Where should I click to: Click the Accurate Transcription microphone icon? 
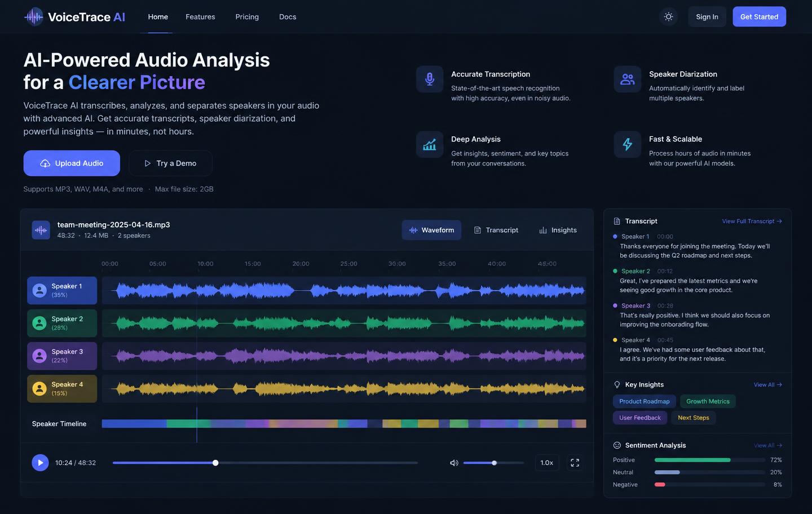(430, 79)
